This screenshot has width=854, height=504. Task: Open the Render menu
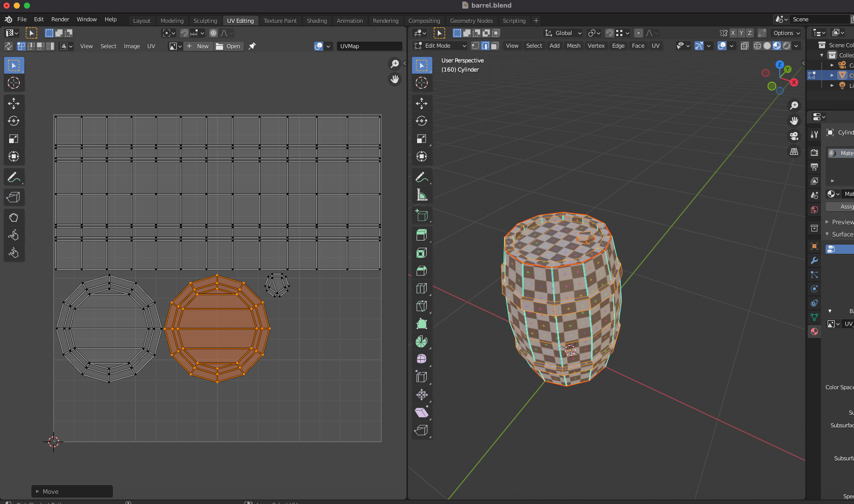coord(60,19)
